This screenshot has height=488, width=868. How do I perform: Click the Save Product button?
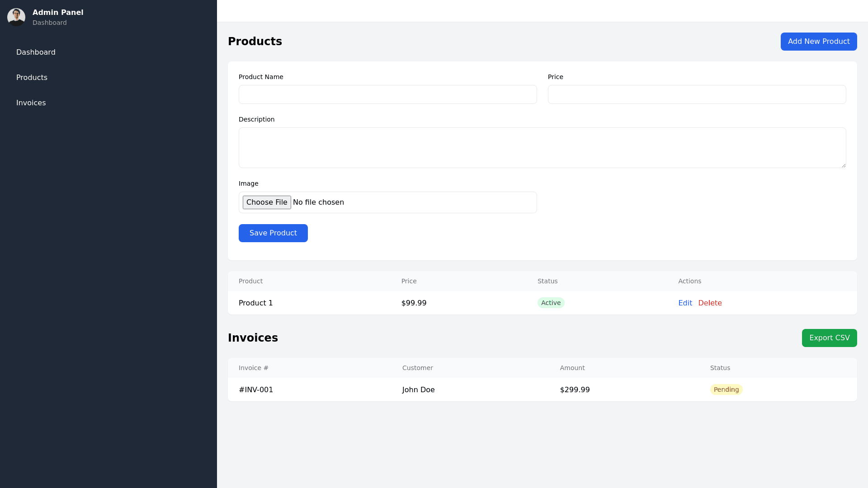273,233
